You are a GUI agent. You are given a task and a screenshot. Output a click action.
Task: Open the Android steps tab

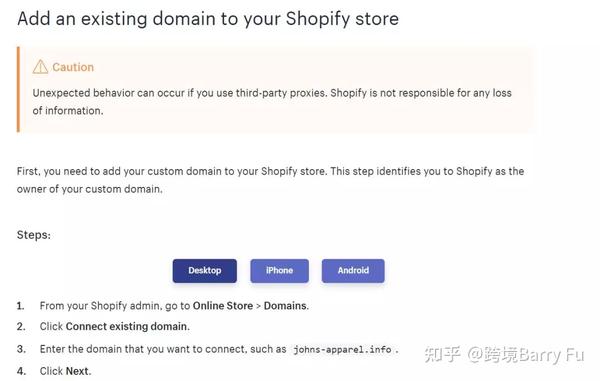[353, 270]
